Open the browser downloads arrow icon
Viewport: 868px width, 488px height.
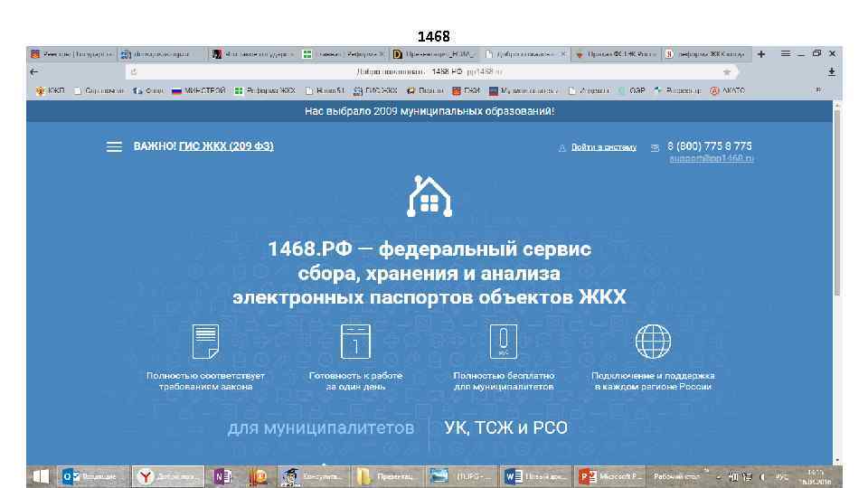pyautogui.click(x=832, y=72)
